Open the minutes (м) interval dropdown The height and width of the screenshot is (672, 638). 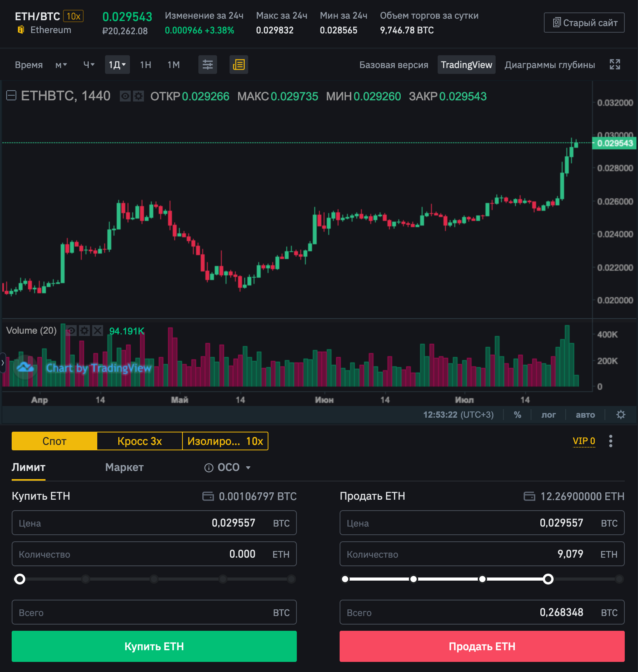(x=61, y=65)
